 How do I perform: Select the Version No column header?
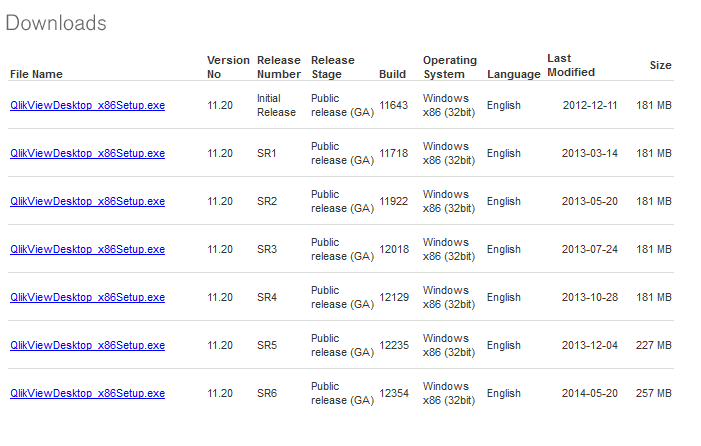click(225, 67)
